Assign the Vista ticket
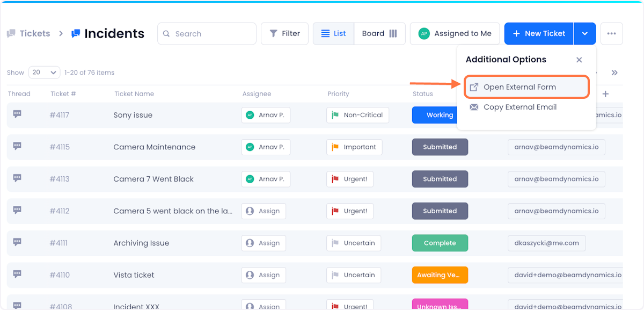The image size is (644, 310). coord(264,275)
